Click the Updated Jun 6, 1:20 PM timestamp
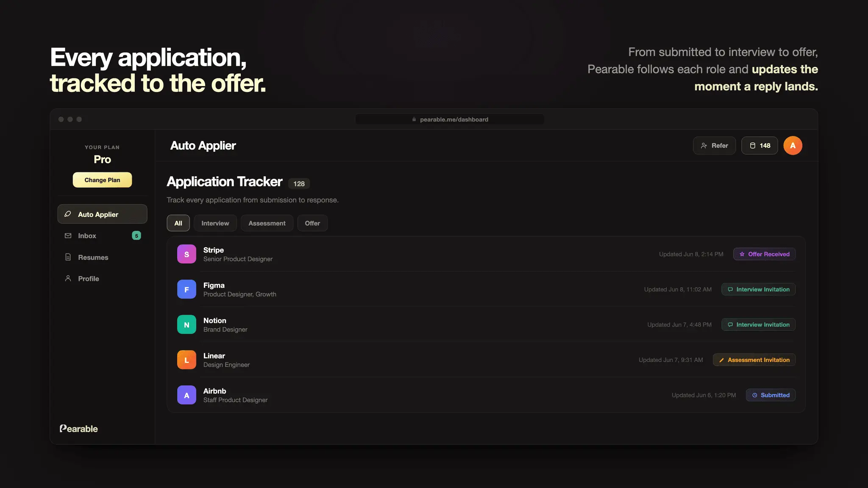Image resolution: width=868 pixels, height=488 pixels. 704,395
